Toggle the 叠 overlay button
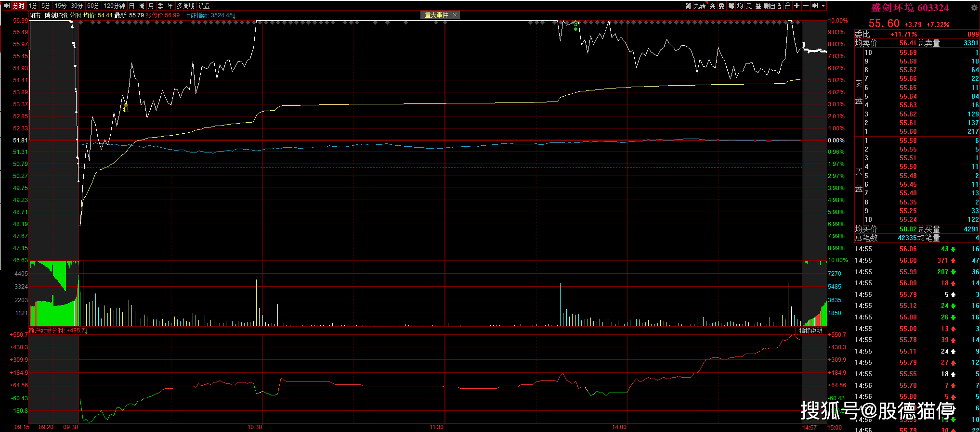This screenshot has height=432, width=980. [x=758, y=6]
